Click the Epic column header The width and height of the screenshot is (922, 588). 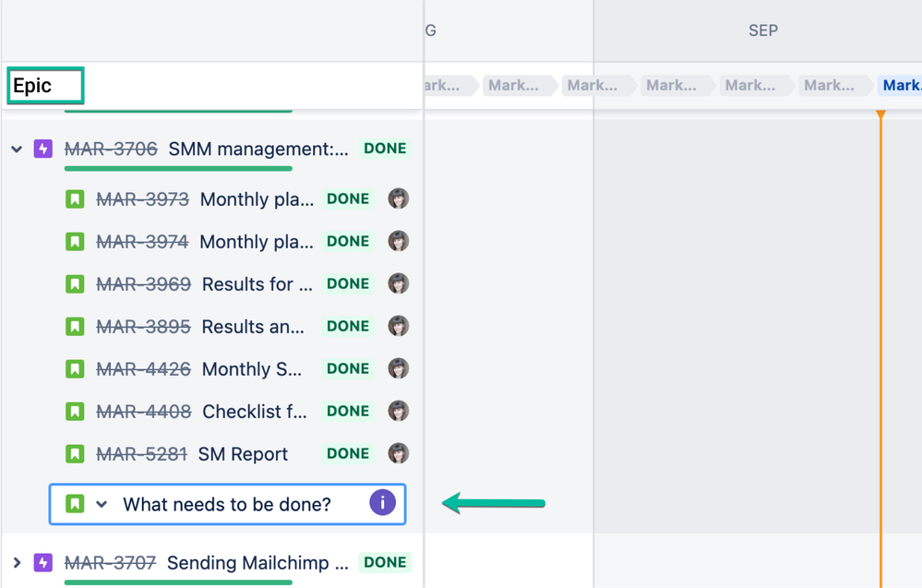click(45, 86)
